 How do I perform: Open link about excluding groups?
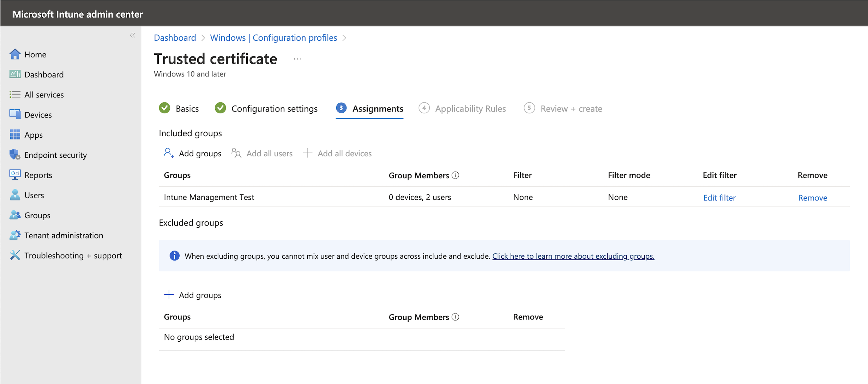point(573,256)
